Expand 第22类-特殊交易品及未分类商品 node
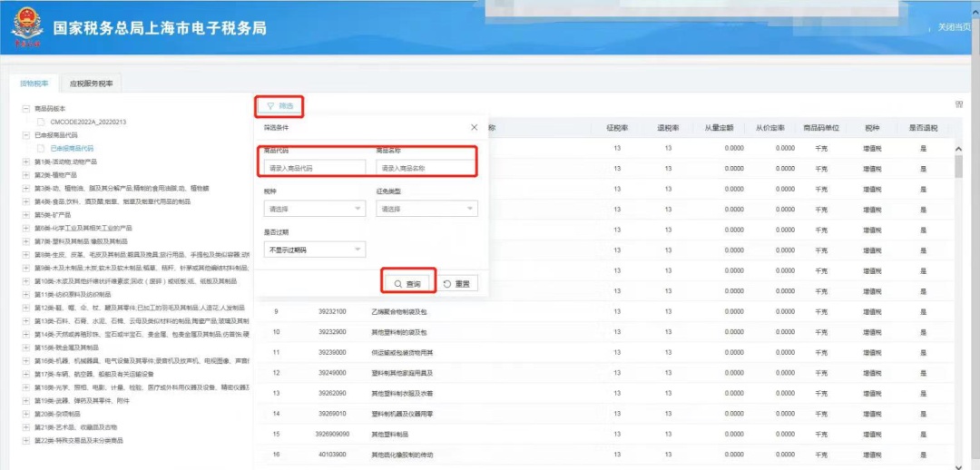The image size is (980, 470). 25,440
